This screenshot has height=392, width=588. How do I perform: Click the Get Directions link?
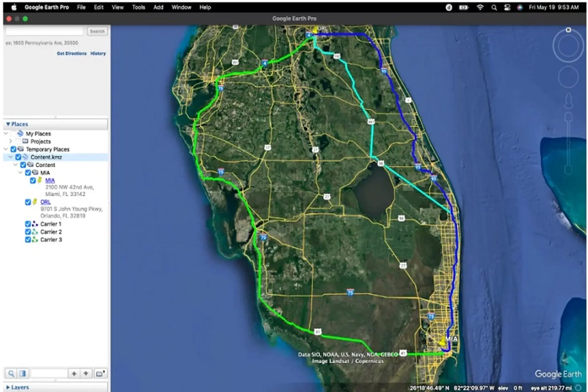[x=72, y=53]
